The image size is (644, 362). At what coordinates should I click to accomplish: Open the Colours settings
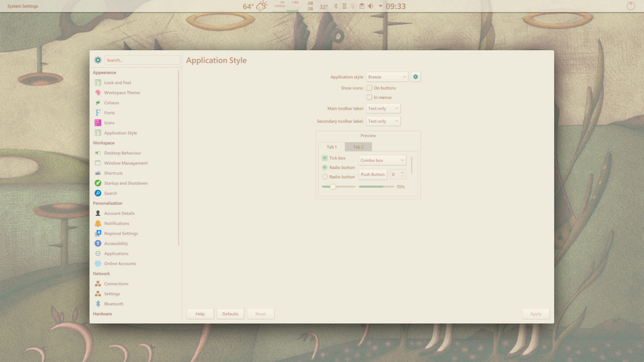point(135,103)
